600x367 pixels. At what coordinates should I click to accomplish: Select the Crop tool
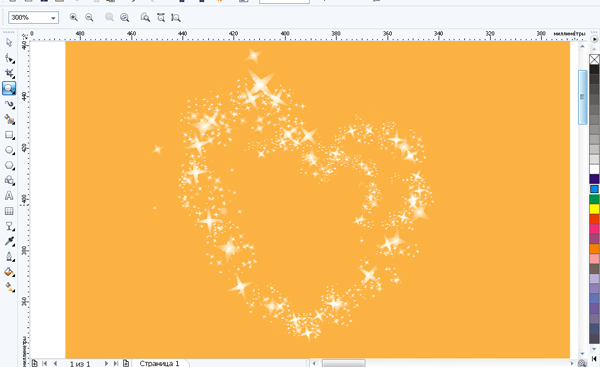pyautogui.click(x=9, y=73)
